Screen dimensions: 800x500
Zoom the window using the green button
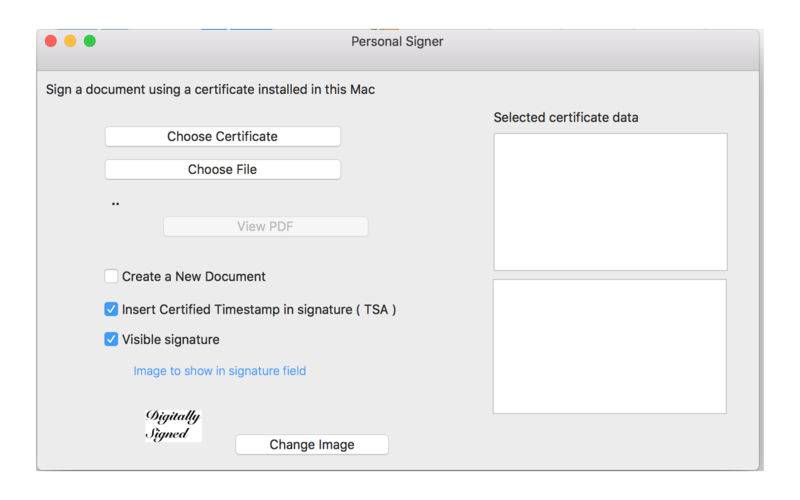coord(90,41)
